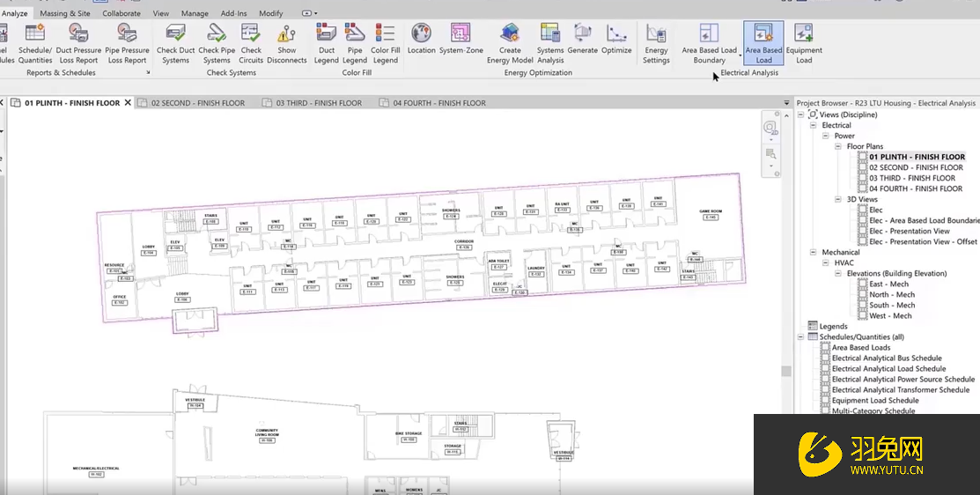Select West - Mech elevation
Screen dimensions: 980x495
pyautogui.click(x=890, y=315)
